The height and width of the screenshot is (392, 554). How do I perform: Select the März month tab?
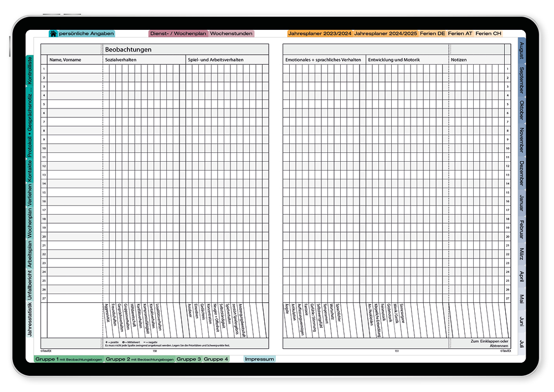tap(521, 254)
